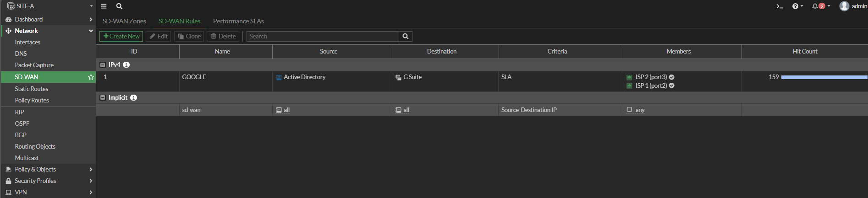Image resolution: width=868 pixels, height=198 pixels.
Task: Switch to the Performance SLAs tab
Action: [238, 21]
